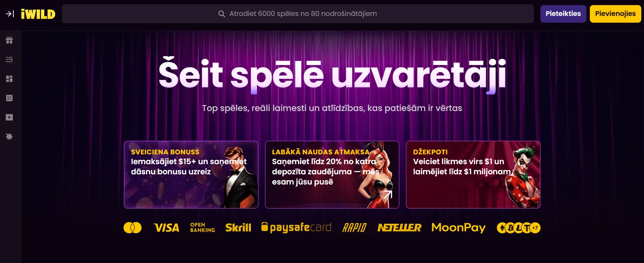Click the yellow Pievienojies button
644x263 pixels.
(x=615, y=14)
